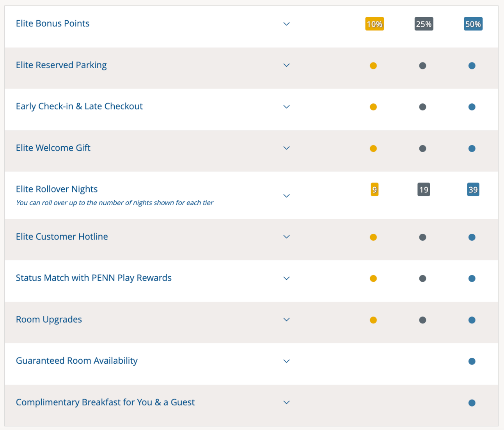Click blue dot for Complimentary Breakfast
The width and height of the screenshot is (504, 430).
coord(472,403)
